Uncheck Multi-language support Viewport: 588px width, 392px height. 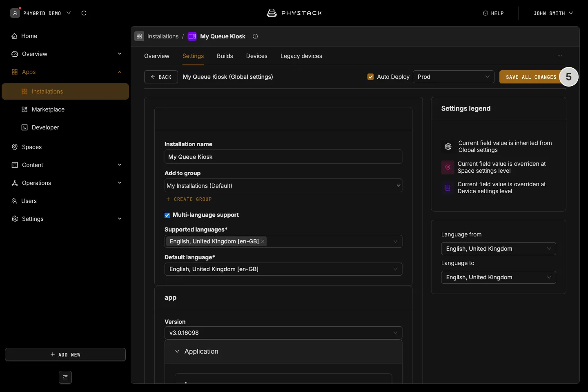tap(167, 215)
